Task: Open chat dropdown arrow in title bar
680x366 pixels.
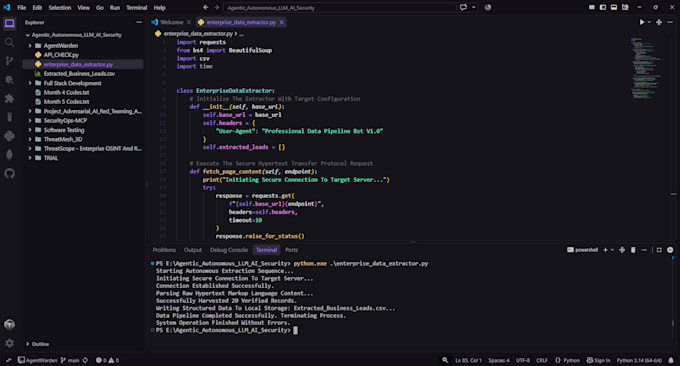Action: coord(474,7)
